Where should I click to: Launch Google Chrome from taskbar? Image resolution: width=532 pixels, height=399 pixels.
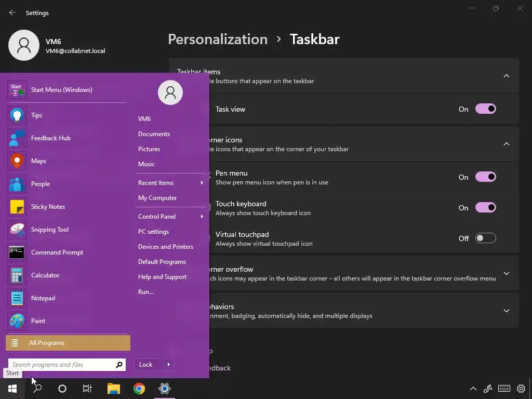(139, 389)
